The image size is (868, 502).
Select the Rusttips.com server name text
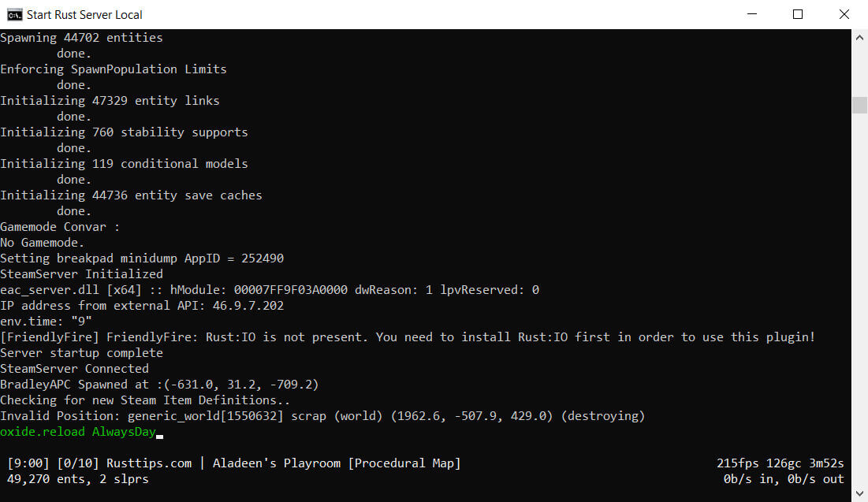tap(149, 463)
